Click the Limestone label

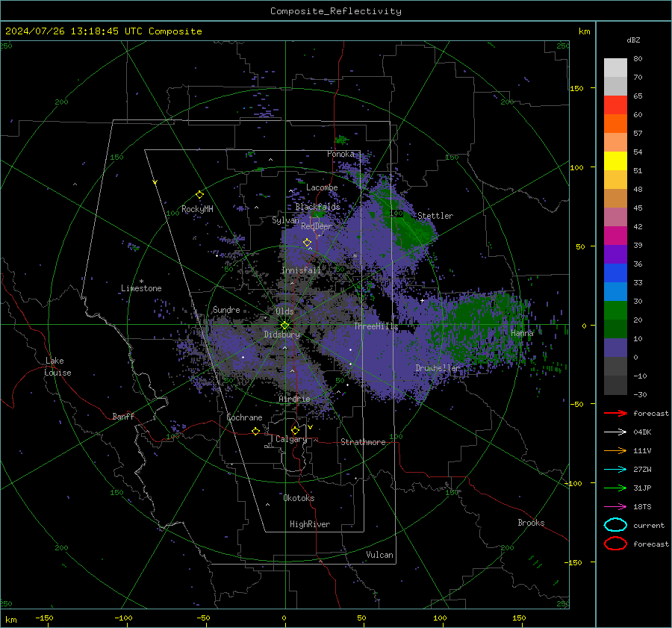[x=141, y=288]
